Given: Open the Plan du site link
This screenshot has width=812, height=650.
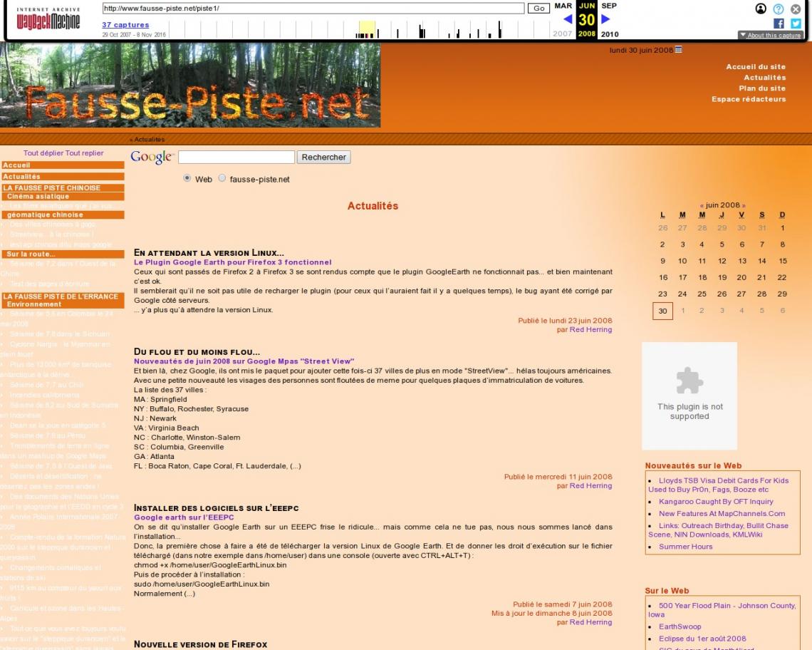Looking at the screenshot, I should point(762,88).
